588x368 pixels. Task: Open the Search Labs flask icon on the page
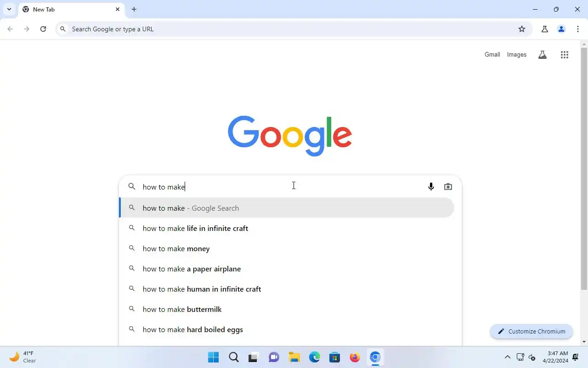[x=543, y=55]
